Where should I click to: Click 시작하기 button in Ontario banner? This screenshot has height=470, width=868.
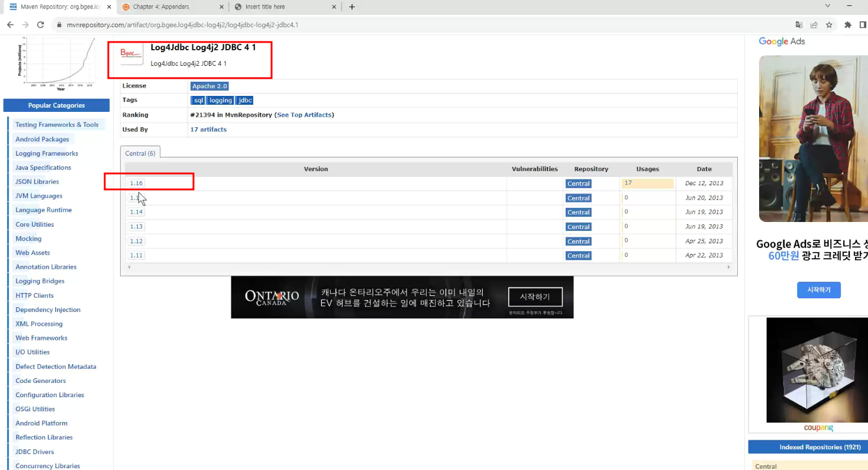[535, 297]
